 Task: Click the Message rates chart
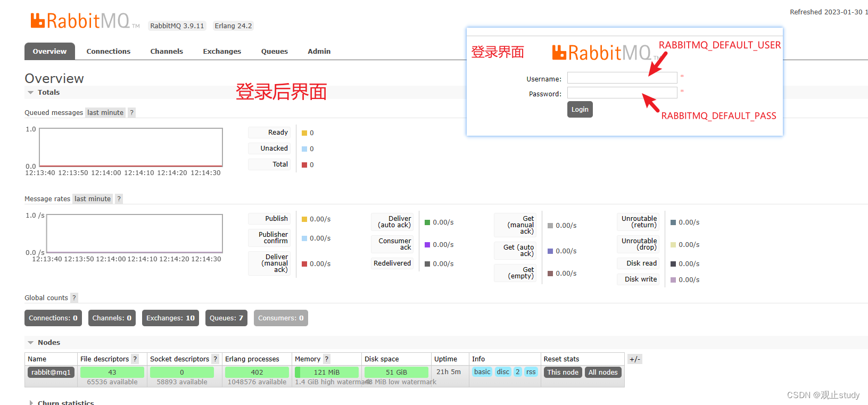[x=135, y=234]
